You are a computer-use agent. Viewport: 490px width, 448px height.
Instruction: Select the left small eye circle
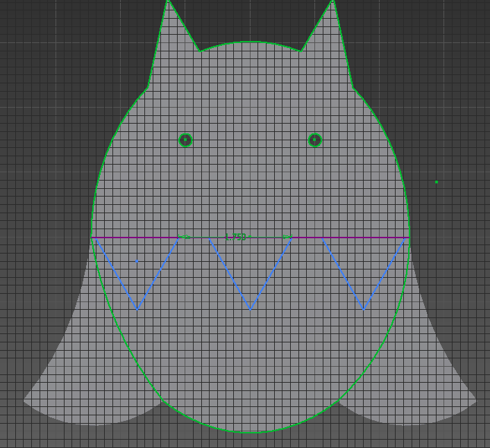[x=185, y=140]
